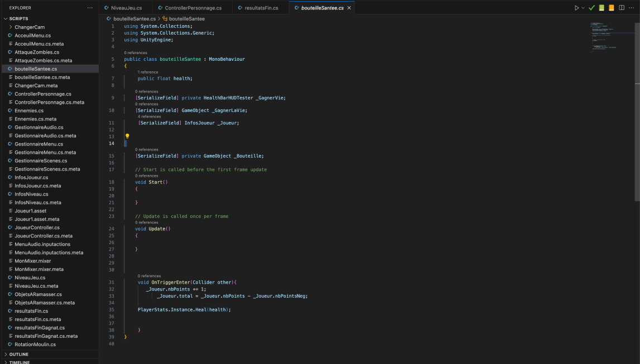640x364 pixels.
Task: Click the Run play button in editor toolbar
Action: coord(576,8)
